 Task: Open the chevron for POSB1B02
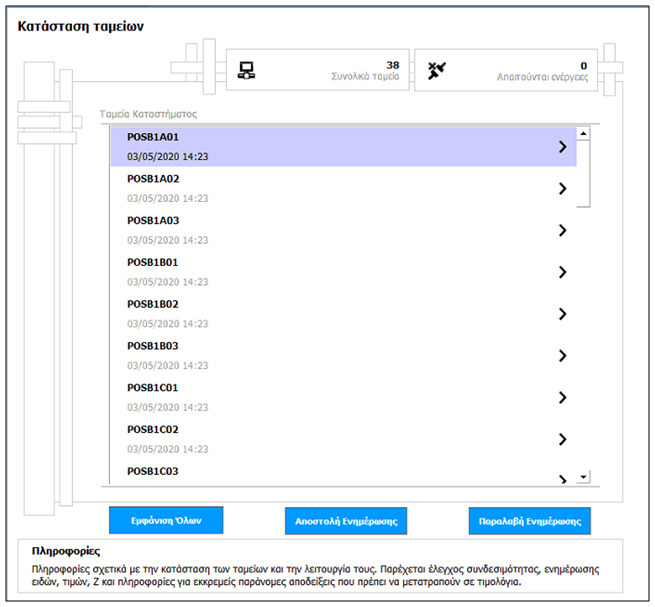pos(562,314)
